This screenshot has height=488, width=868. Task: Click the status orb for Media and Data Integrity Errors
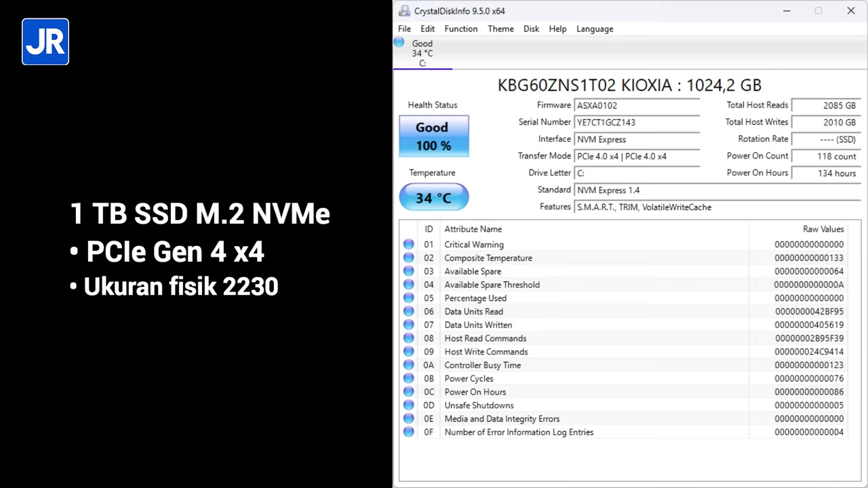click(x=408, y=419)
